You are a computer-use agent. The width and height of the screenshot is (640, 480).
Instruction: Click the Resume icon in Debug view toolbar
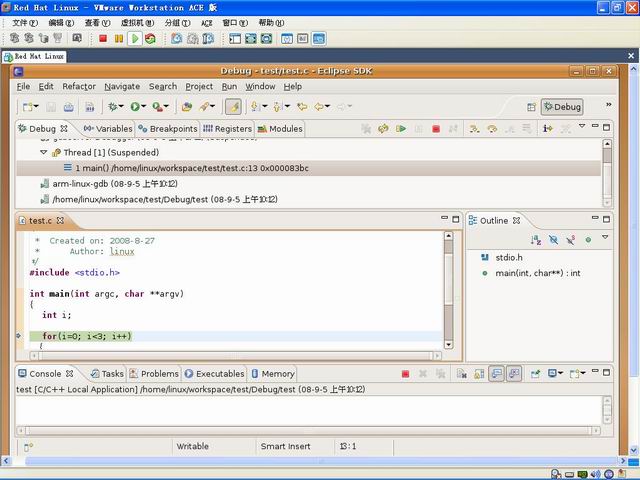pyautogui.click(x=401, y=129)
